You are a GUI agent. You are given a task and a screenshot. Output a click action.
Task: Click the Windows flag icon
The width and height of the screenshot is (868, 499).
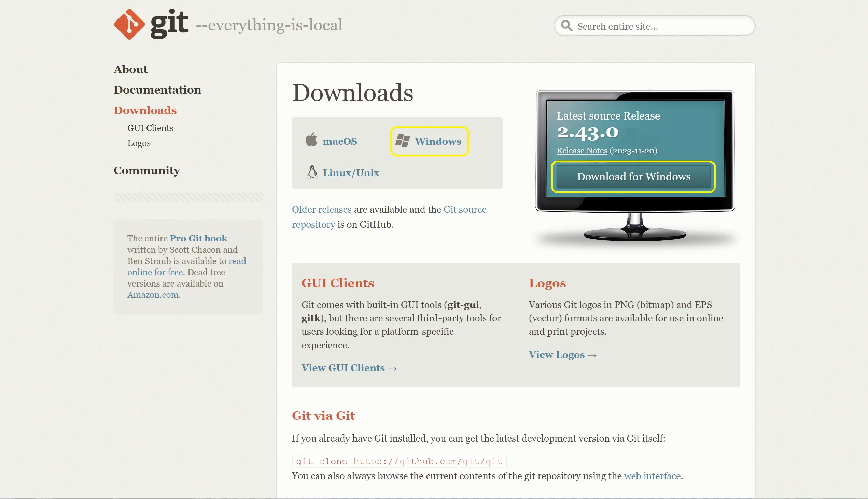pyautogui.click(x=403, y=140)
